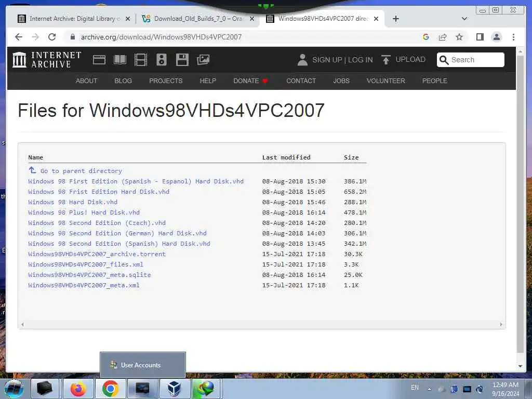Open the Internet Archive software (floppy) icon

pos(182,60)
